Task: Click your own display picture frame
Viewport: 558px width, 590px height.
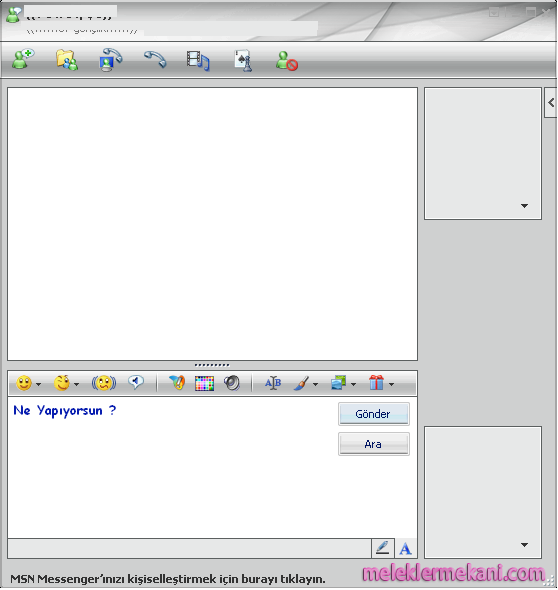Action: (483, 492)
